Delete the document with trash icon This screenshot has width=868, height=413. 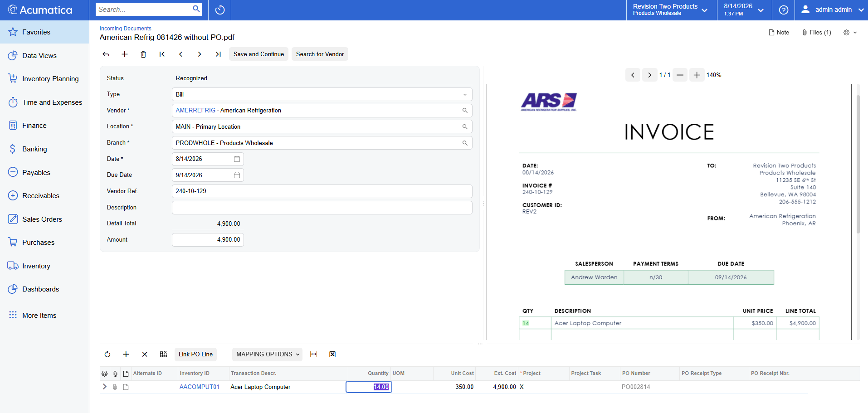click(x=143, y=54)
